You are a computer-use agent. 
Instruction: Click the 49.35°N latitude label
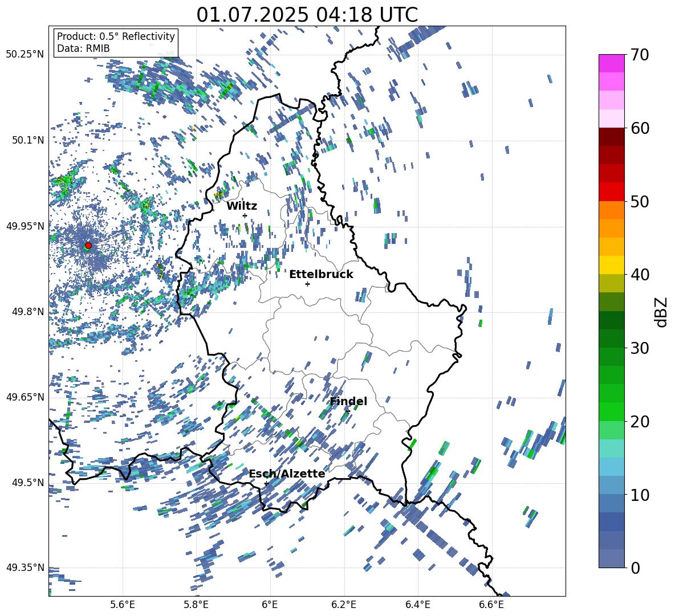pos(26,568)
